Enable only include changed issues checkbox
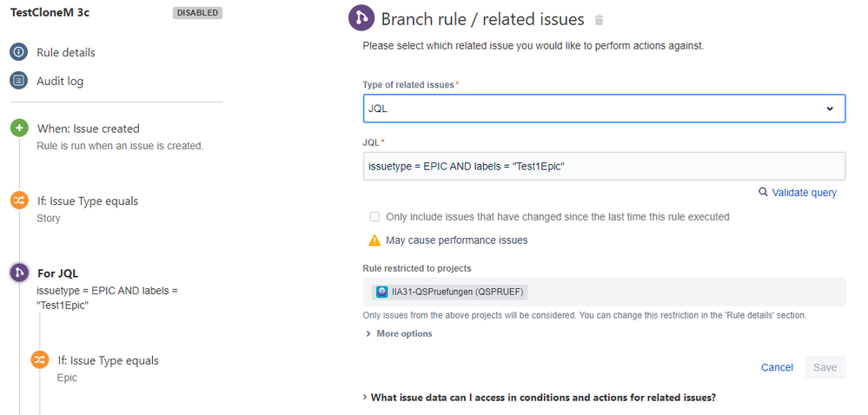This screenshot has height=415, width=868. pos(374,217)
